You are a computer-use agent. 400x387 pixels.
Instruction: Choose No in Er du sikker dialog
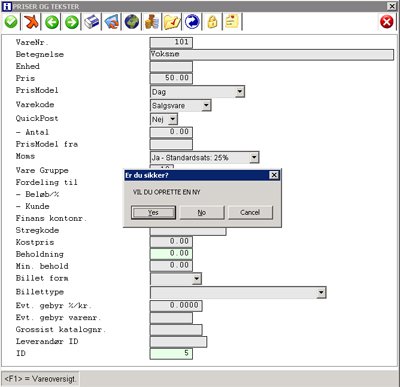click(x=202, y=212)
